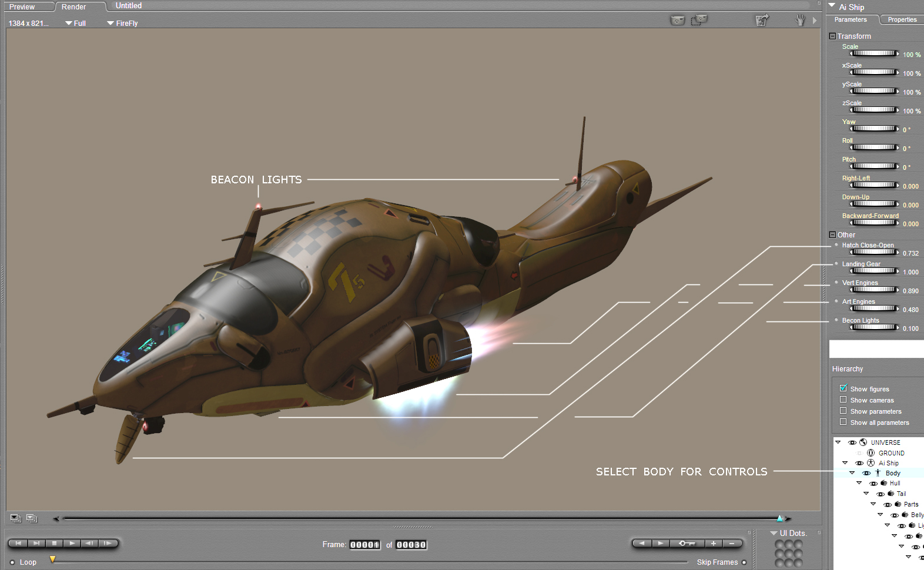
Task: Click the GROUND prop icon in hierarchy
Action: 871,453
